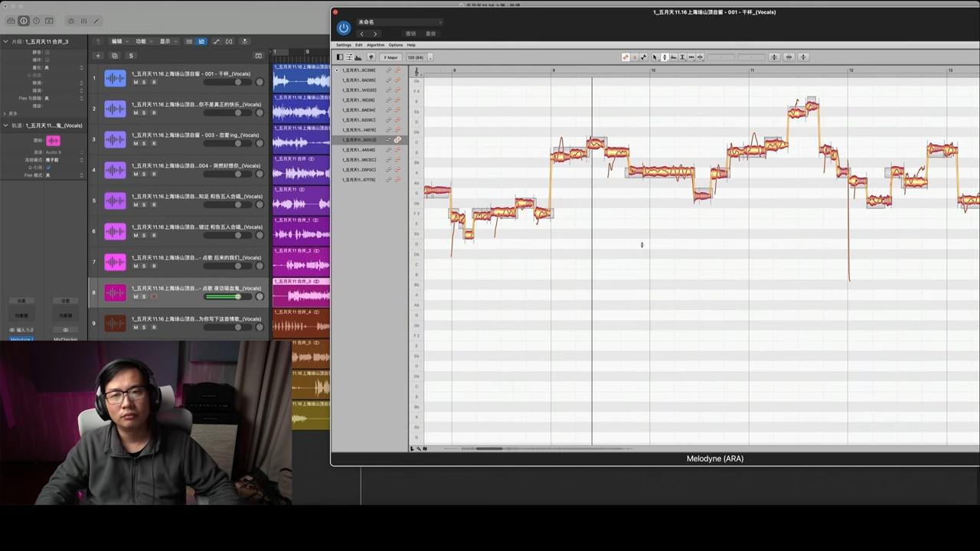980x551 pixels.
Task: Enable the Q-引用 checkbox in inspector
Action: click(47, 168)
